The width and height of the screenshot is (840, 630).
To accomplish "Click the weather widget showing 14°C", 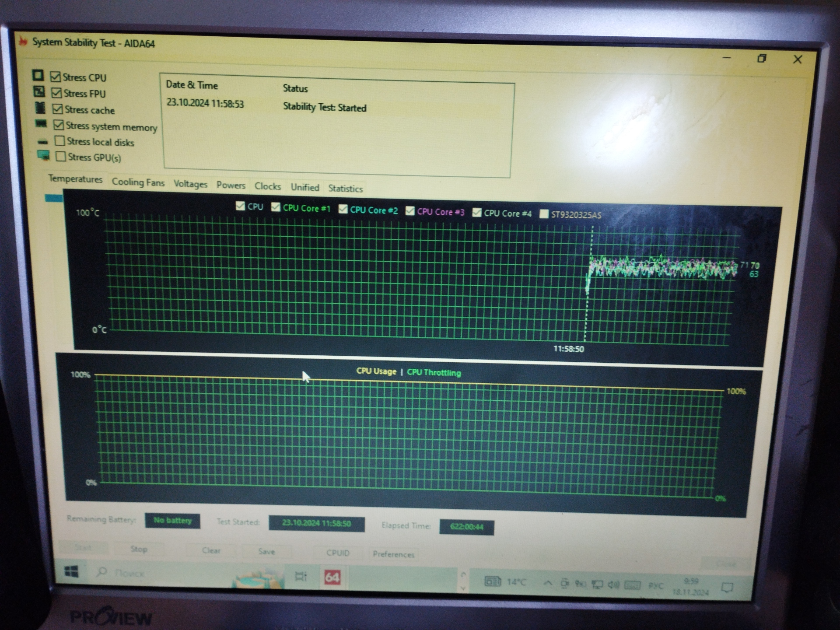I will [x=505, y=581].
